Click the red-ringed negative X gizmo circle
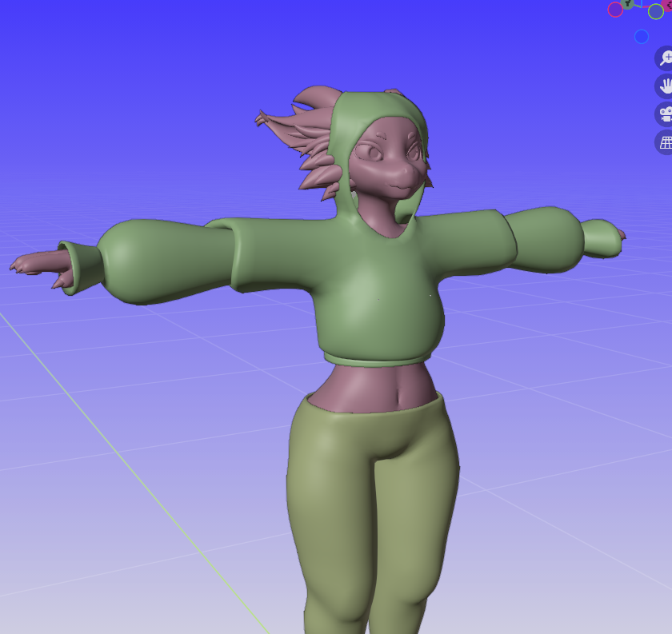The height and width of the screenshot is (634, 672). (615, 10)
